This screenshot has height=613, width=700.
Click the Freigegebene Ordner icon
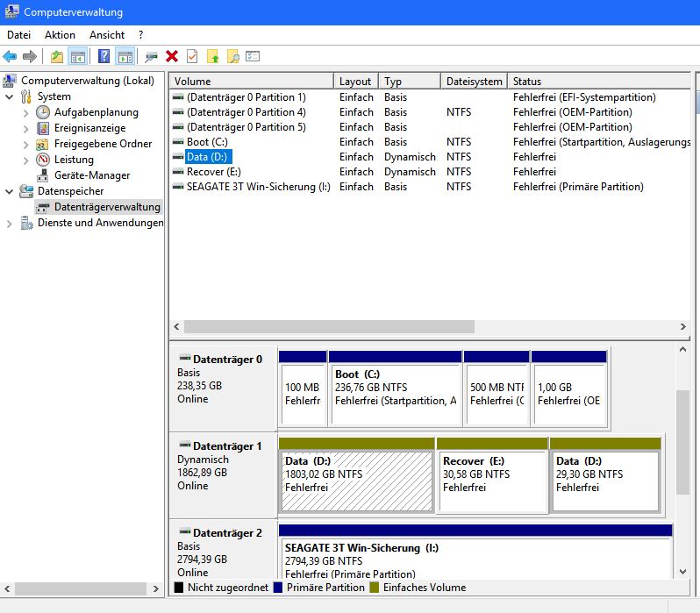click(42, 144)
